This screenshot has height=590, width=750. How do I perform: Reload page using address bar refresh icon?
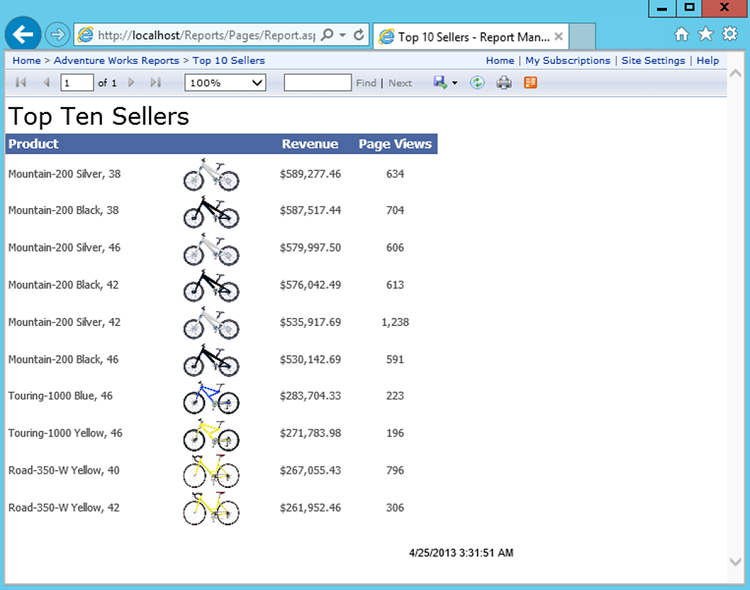click(359, 35)
